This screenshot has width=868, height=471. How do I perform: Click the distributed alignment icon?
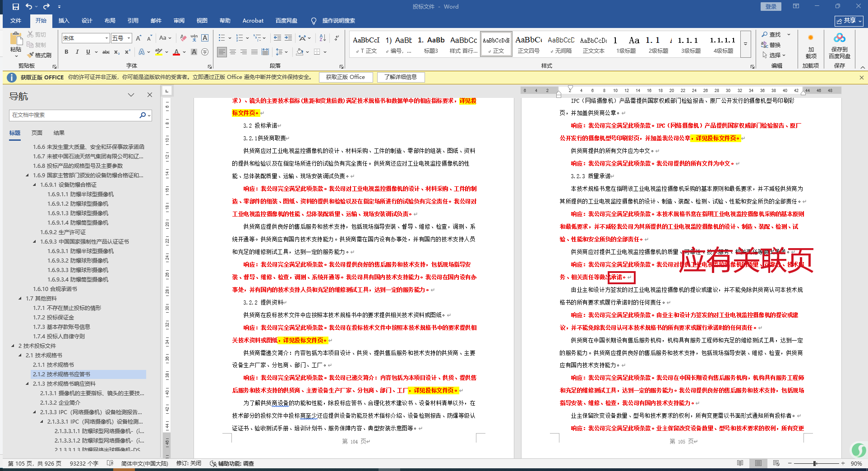(x=265, y=52)
